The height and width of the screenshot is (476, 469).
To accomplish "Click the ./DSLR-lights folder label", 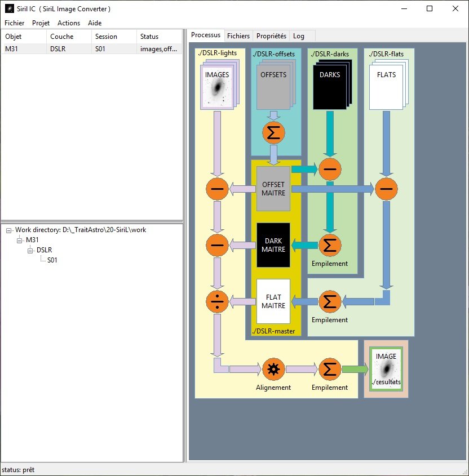I will point(217,53).
